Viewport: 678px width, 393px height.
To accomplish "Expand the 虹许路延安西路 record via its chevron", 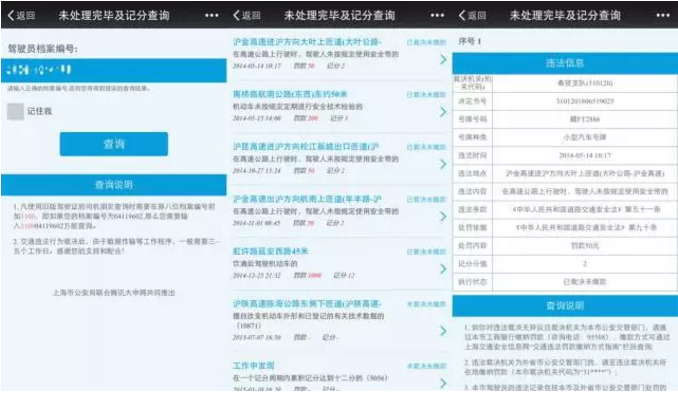I will [443, 269].
